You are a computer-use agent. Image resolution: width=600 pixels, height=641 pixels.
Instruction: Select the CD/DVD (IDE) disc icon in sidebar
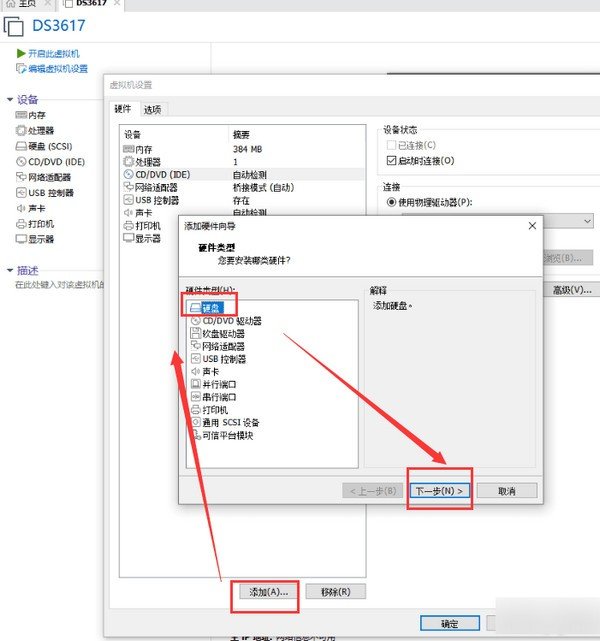pos(21,161)
